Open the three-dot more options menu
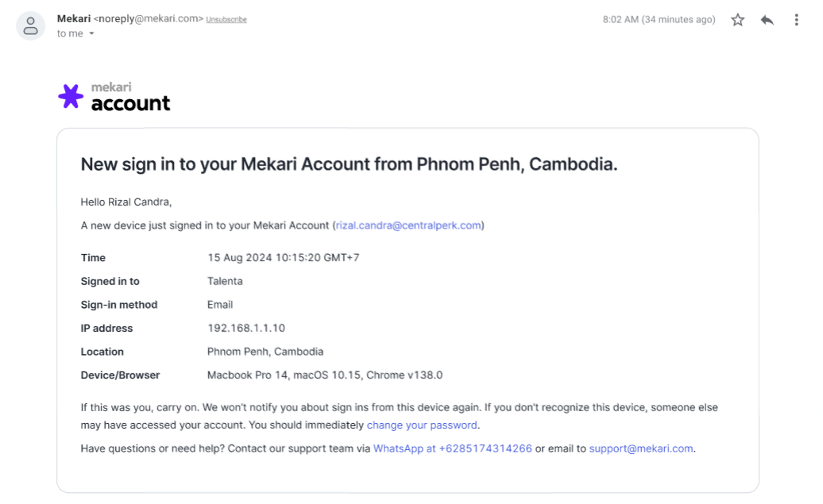Screen dimensions: 823x504 tap(796, 20)
